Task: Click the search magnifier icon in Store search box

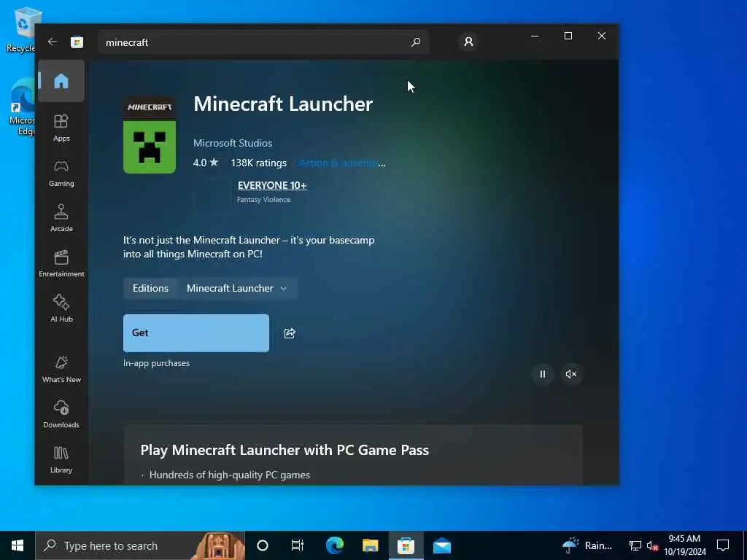Action: tap(415, 42)
